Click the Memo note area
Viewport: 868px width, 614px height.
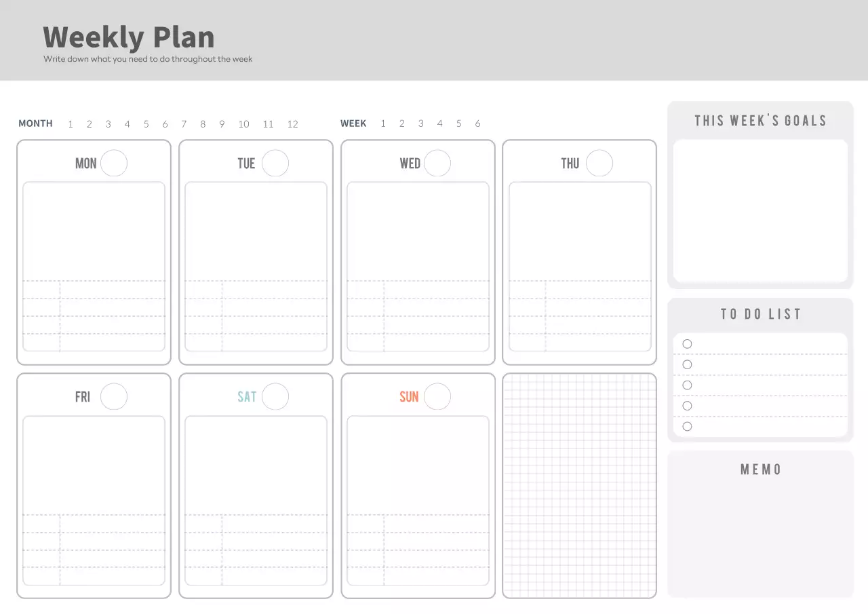(x=760, y=536)
